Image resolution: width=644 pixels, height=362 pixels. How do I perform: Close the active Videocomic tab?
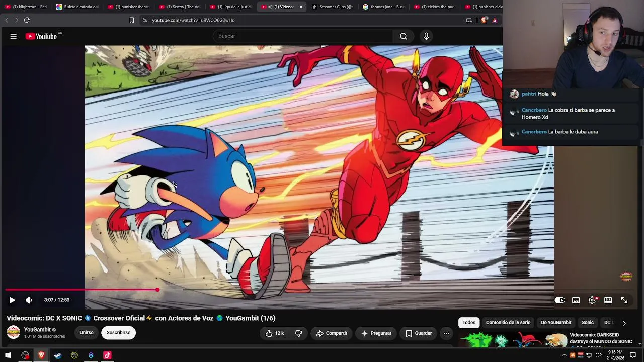pyautogui.click(x=301, y=7)
